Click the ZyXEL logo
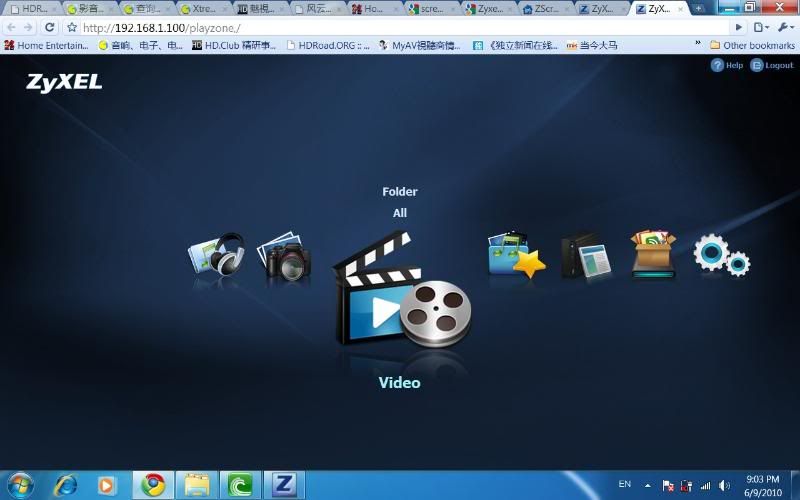 click(x=64, y=82)
